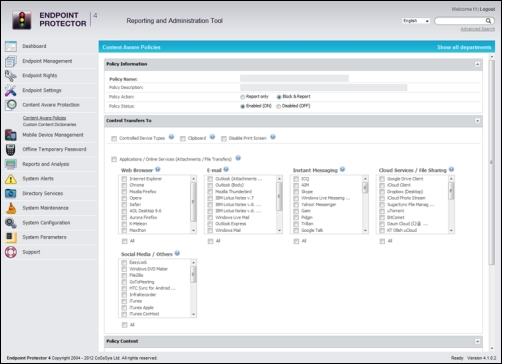This screenshot has width=509, height=364.
Task: Collapse the Policy Information section
Action: [478, 64]
